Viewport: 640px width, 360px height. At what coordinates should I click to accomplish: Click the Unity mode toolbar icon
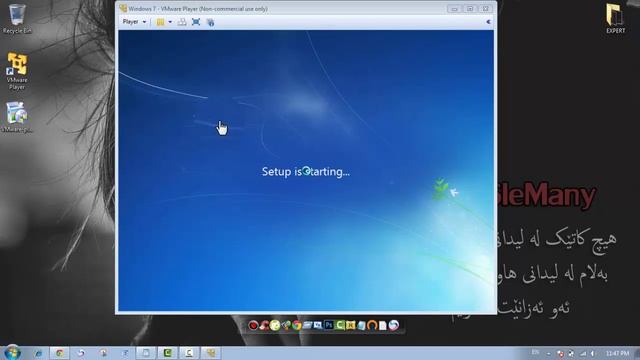210,22
